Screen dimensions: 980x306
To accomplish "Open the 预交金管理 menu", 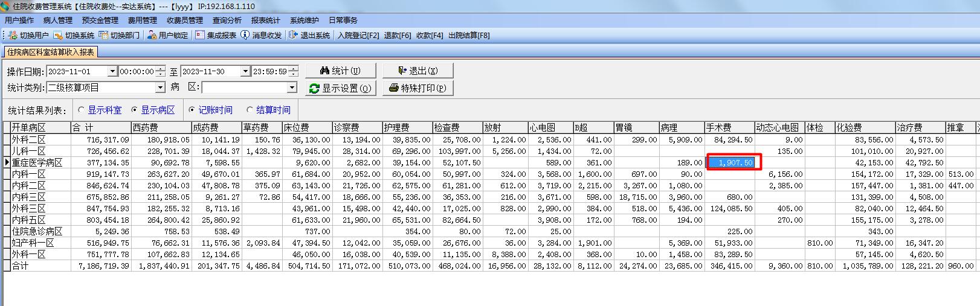I will (x=100, y=21).
